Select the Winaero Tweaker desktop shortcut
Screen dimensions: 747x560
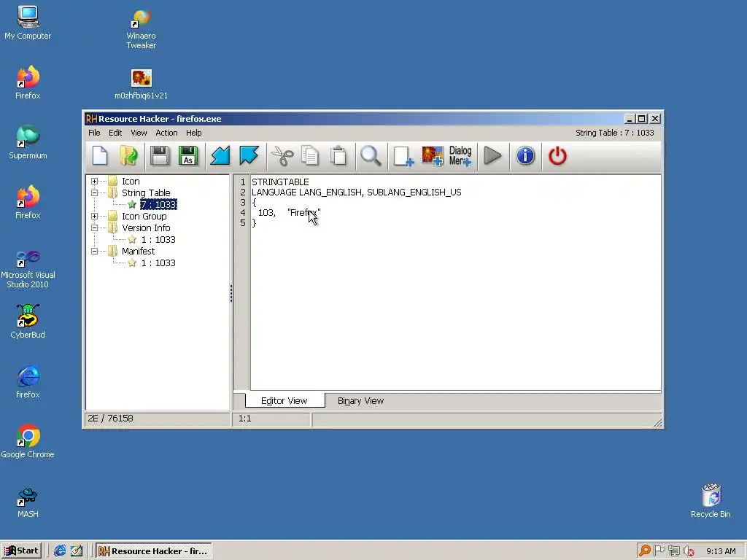point(141,28)
